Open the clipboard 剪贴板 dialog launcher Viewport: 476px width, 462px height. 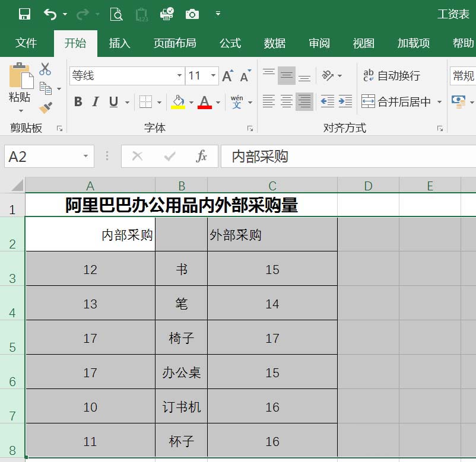[60, 129]
